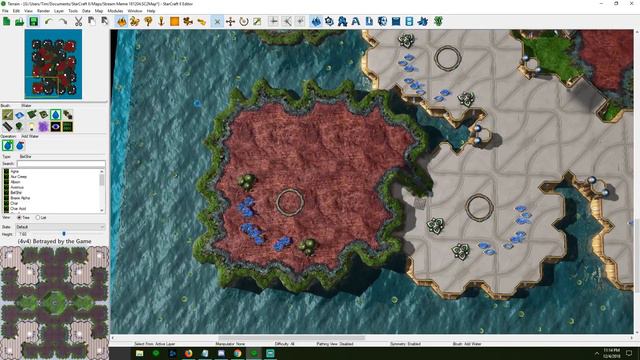Switch to the Doodads layer tree icon
This screenshot has width=640, height=360.
[148, 22]
